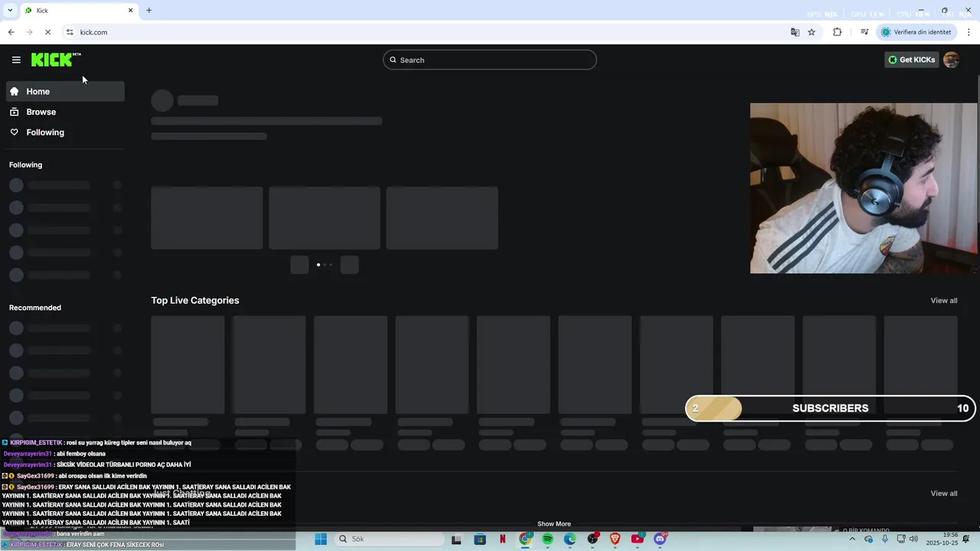
Task: Go back with the browser back arrow
Action: 11,32
